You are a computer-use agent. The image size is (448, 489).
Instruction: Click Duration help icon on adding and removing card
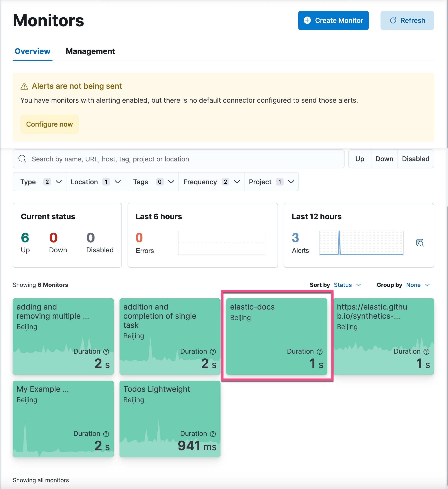click(x=106, y=352)
